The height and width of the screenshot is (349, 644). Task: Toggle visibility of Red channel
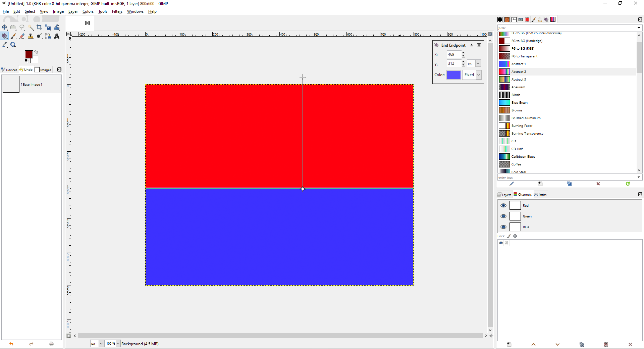click(503, 205)
